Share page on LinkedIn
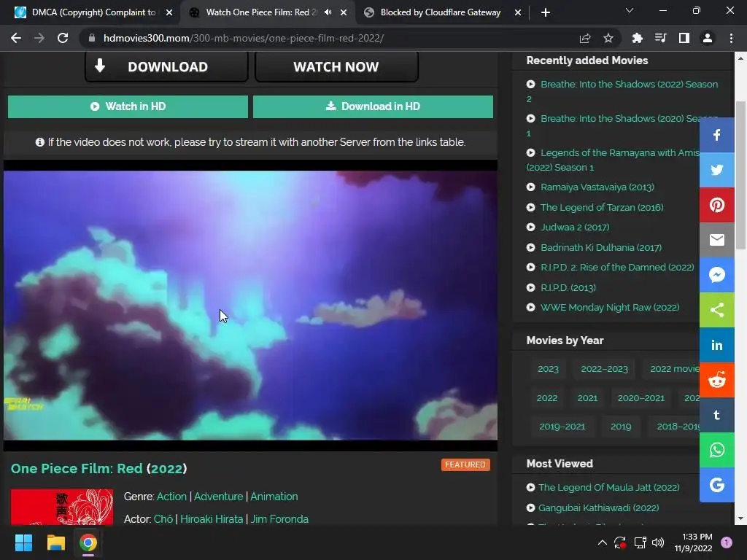 click(x=716, y=345)
